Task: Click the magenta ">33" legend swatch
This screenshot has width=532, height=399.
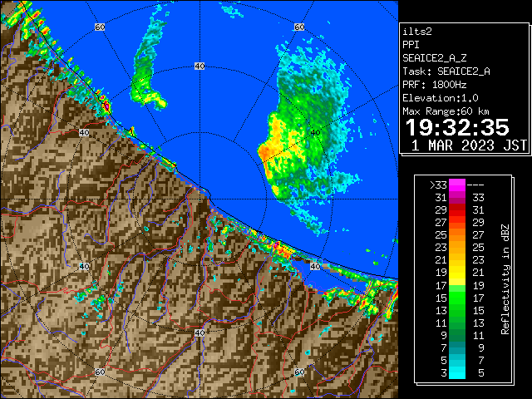Action: [x=457, y=185]
